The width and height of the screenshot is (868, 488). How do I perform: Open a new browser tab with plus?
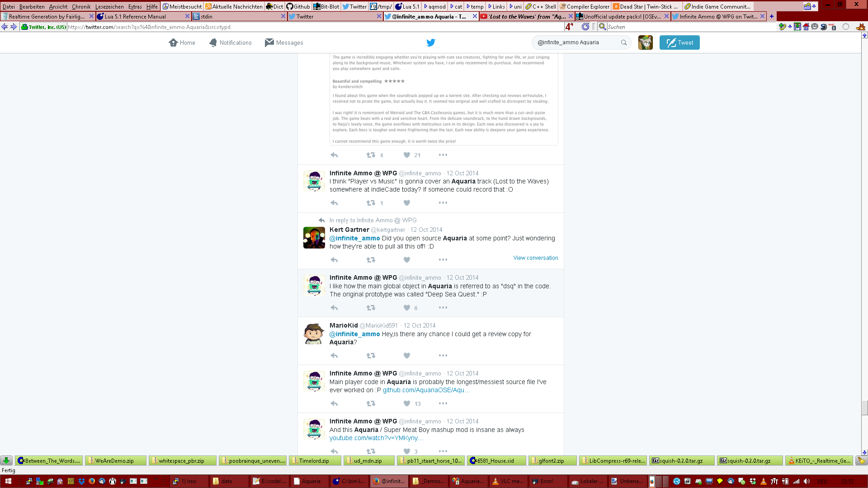tap(772, 16)
